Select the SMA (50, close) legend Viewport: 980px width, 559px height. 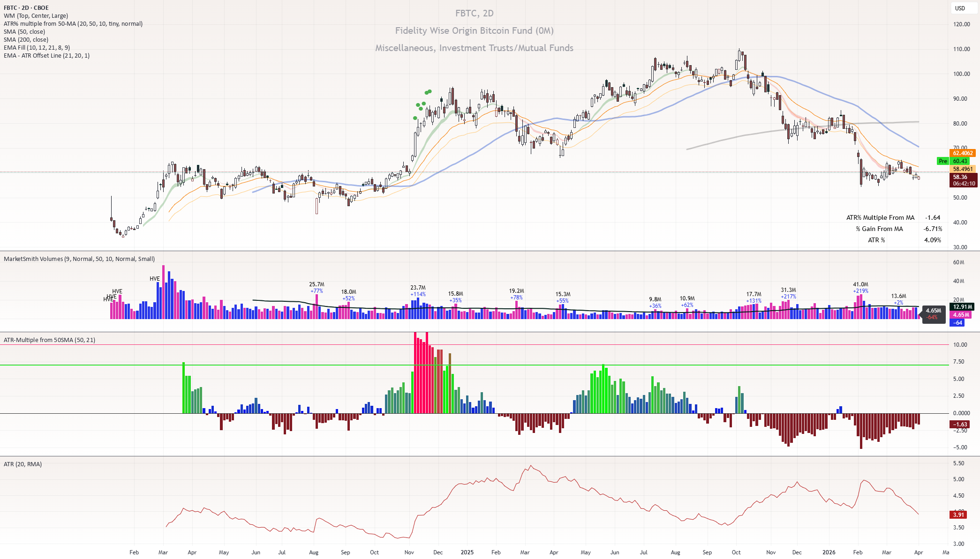tap(24, 31)
